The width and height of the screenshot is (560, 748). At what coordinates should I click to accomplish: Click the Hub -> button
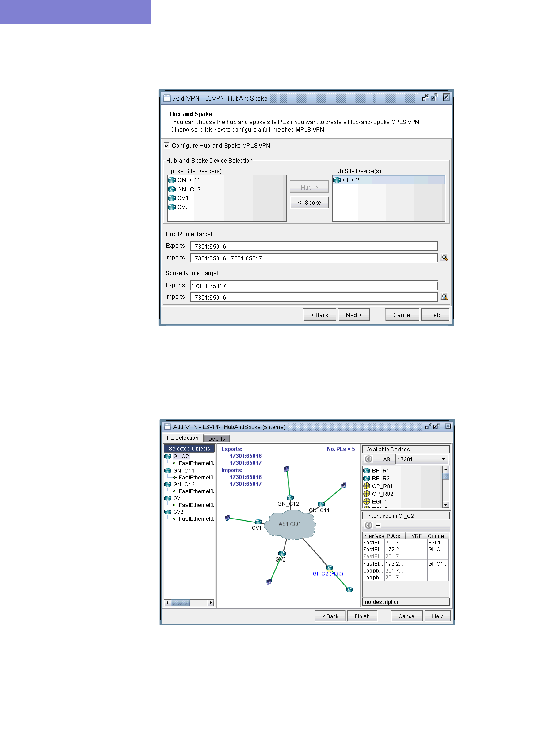click(309, 187)
